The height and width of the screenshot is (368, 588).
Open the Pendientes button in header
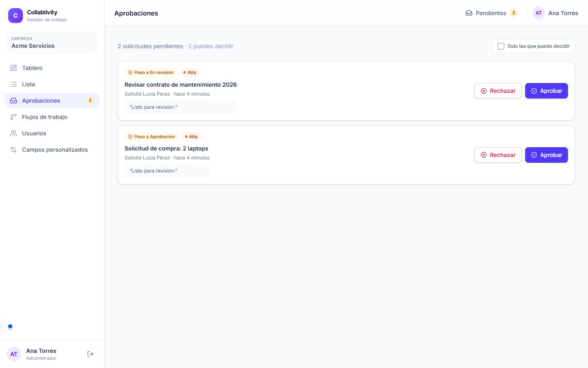[492, 13]
